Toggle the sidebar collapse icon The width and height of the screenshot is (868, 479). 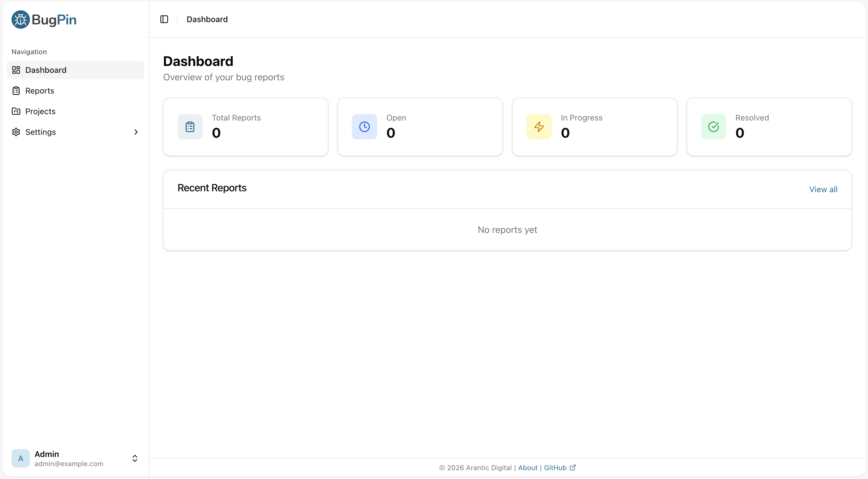click(164, 19)
